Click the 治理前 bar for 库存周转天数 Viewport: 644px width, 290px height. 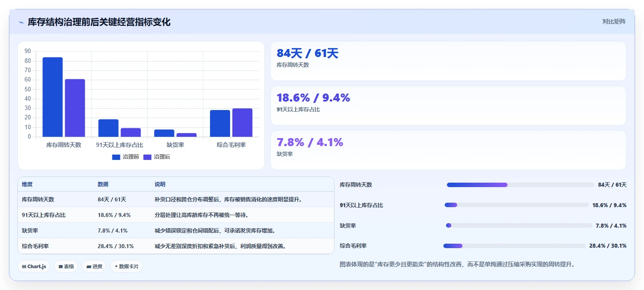(53, 97)
